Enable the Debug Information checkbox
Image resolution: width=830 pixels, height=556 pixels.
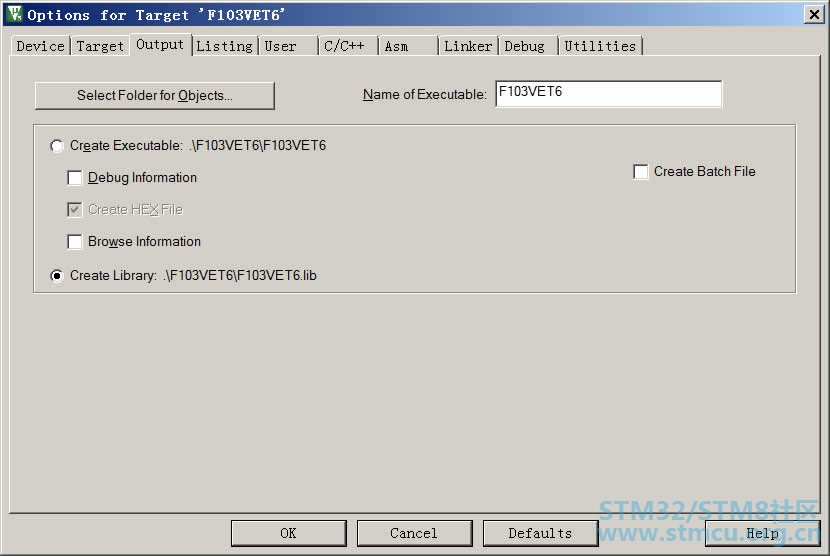pos(75,178)
